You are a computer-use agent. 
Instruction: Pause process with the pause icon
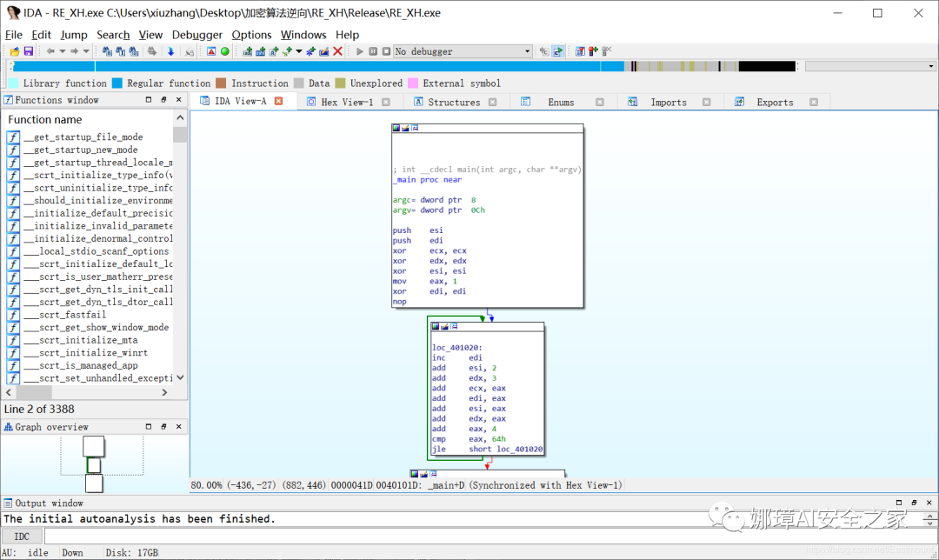tap(373, 51)
